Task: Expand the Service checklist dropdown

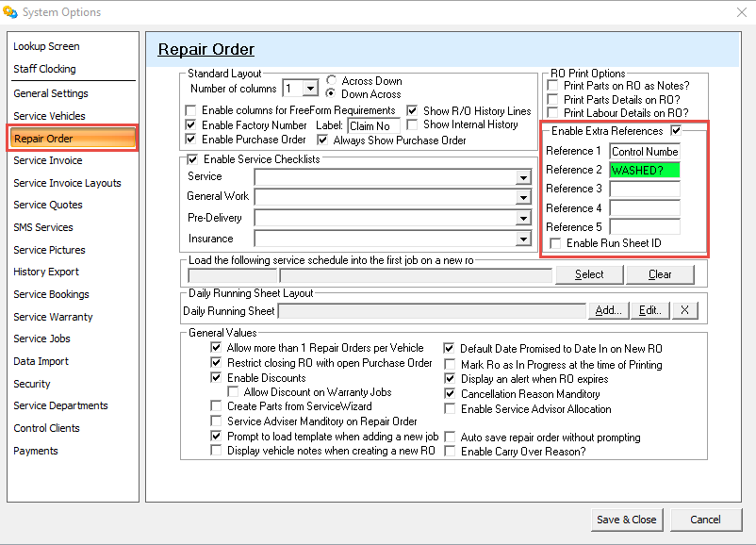Action: [x=523, y=177]
